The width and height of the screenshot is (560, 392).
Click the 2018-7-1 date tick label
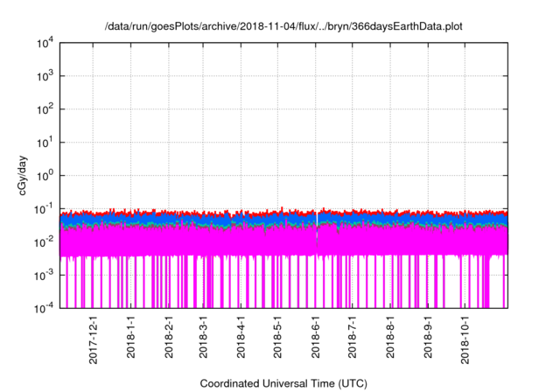pos(352,337)
